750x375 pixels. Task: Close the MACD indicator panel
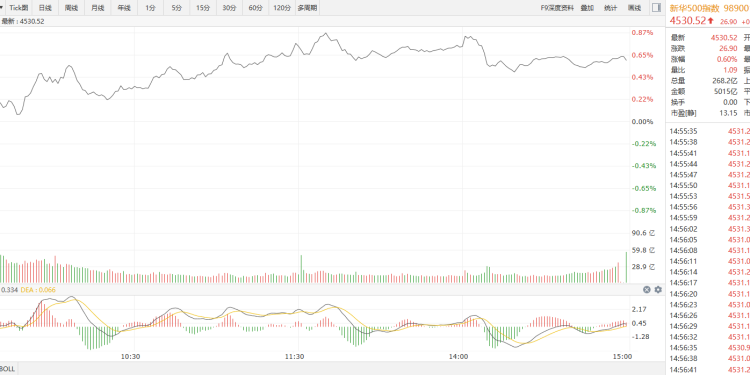pos(647,289)
